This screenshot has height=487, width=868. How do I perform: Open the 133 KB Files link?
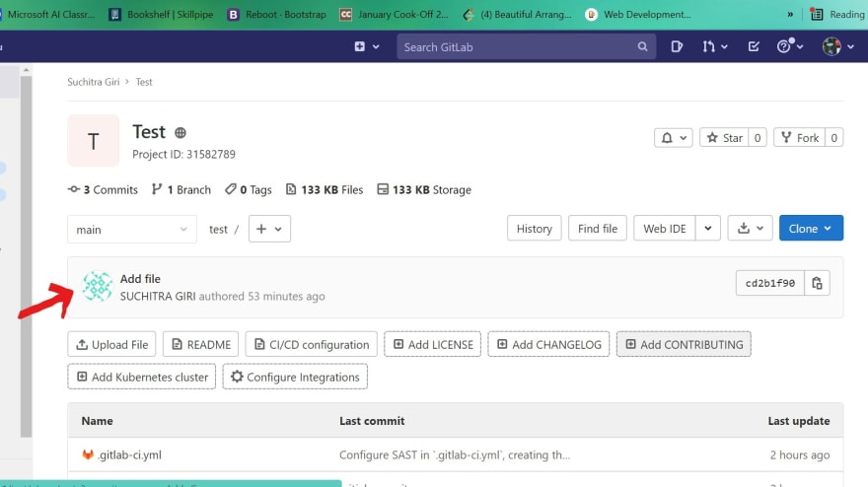325,190
